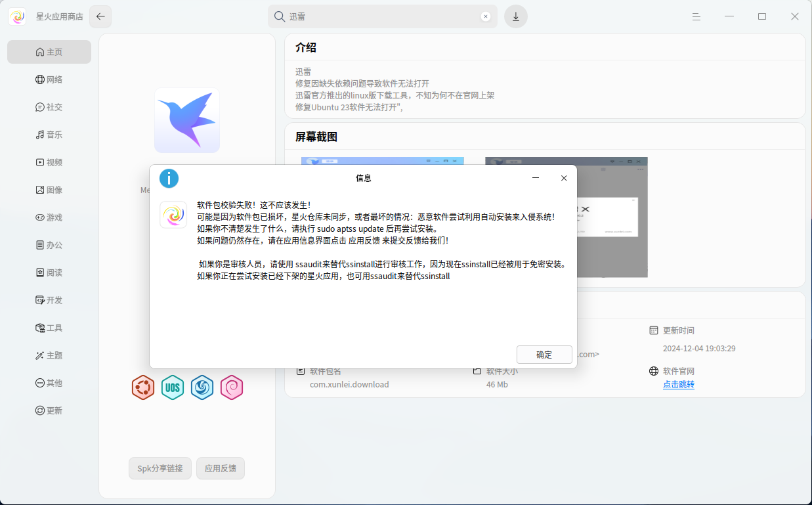Select the 主题 themes category

pyautogui.click(x=49, y=355)
